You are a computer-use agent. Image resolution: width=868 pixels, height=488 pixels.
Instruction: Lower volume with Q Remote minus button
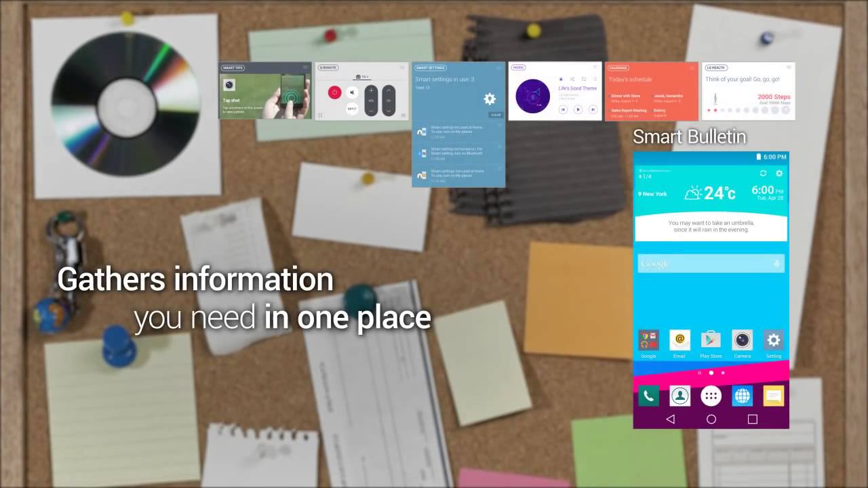[x=371, y=110]
